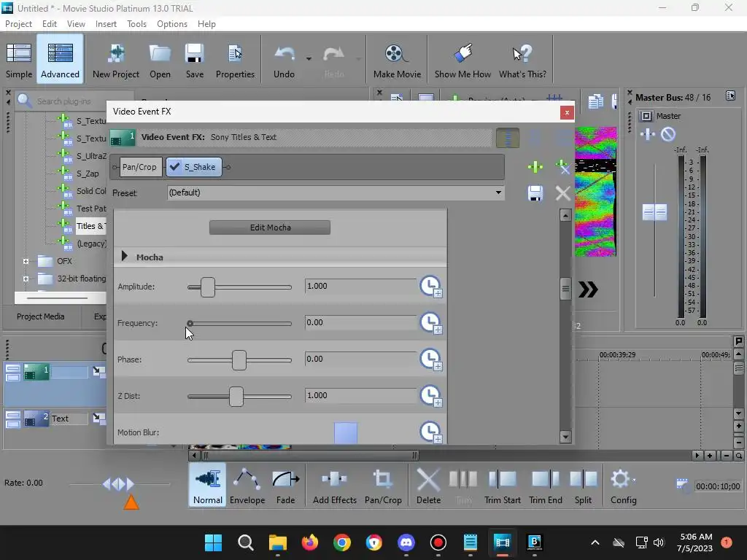Click the Split tool
The width and height of the screenshot is (747, 560).
coord(583,485)
